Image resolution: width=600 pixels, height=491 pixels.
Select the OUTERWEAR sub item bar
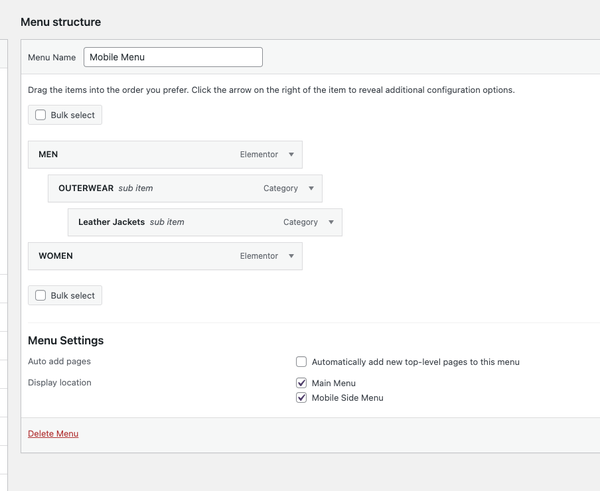click(x=185, y=188)
